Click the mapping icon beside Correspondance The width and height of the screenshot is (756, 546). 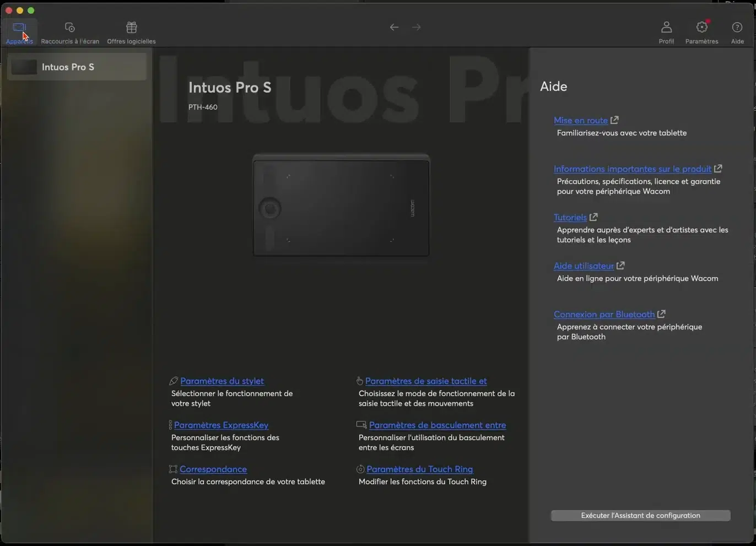173,469
